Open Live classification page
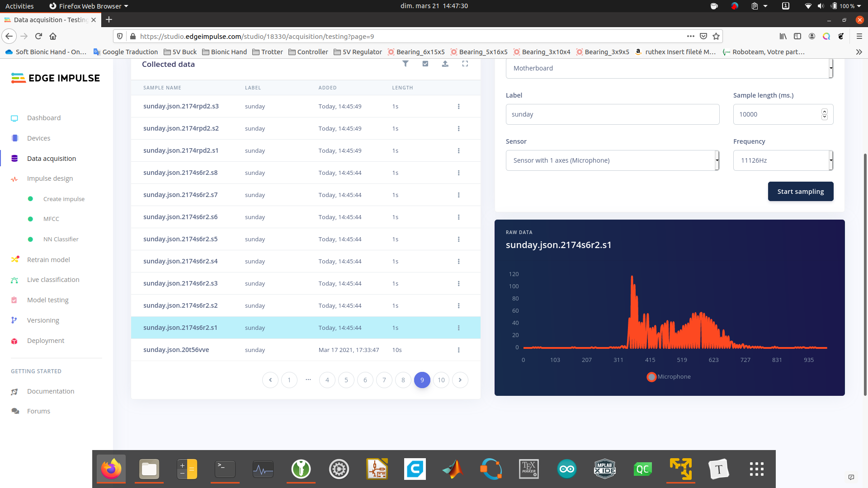 pos(53,280)
